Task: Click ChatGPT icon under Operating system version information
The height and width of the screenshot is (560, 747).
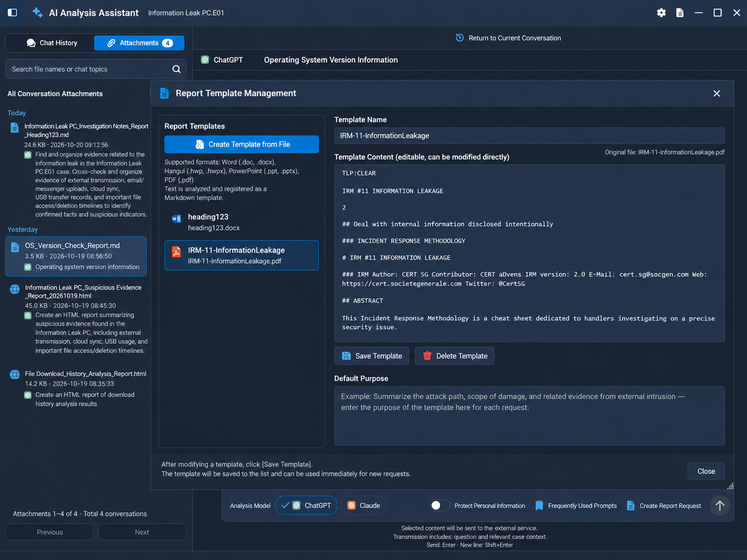Action: [x=28, y=267]
